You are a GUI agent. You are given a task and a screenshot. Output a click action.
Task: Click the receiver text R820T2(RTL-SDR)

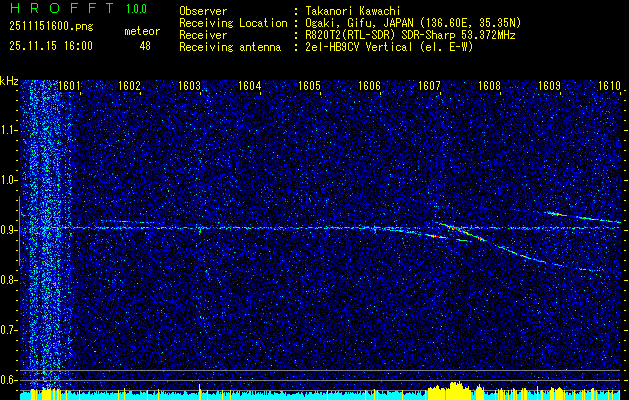(351, 35)
